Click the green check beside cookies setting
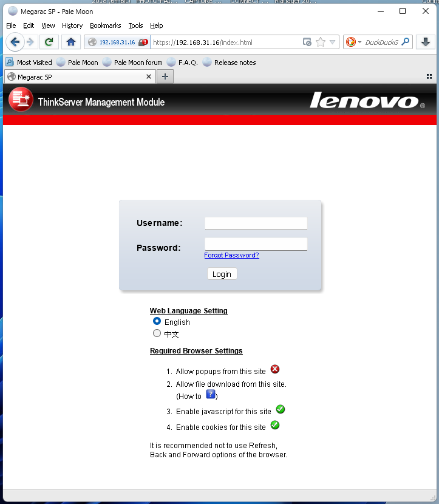Image resolution: width=439 pixels, height=504 pixels. click(275, 425)
